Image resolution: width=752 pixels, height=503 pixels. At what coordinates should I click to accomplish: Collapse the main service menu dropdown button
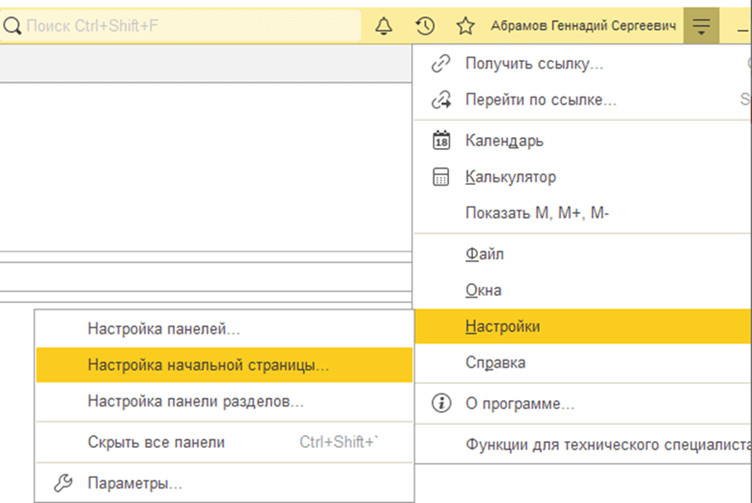point(701,25)
